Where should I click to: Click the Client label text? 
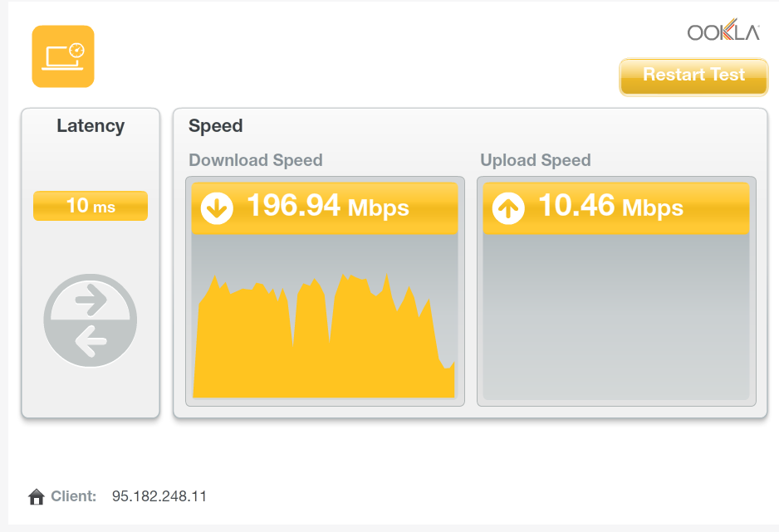click(74, 496)
